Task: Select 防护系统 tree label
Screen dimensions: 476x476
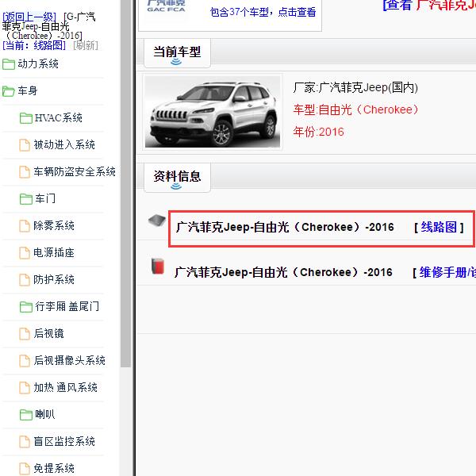Action: point(54,279)
